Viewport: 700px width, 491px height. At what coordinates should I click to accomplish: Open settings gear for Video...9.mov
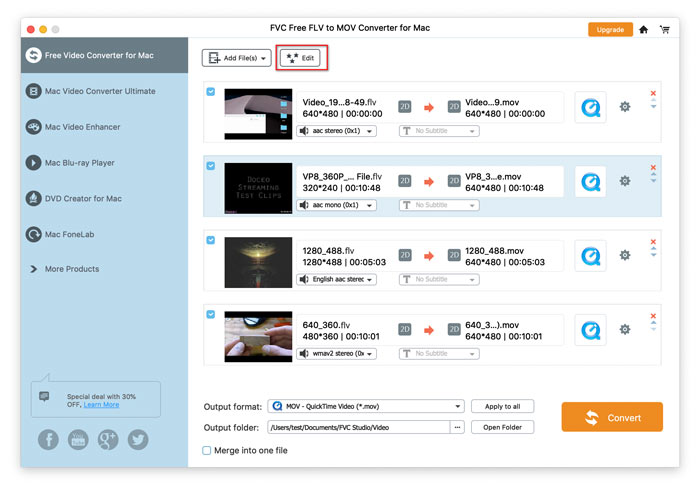[x=625, y=107]
